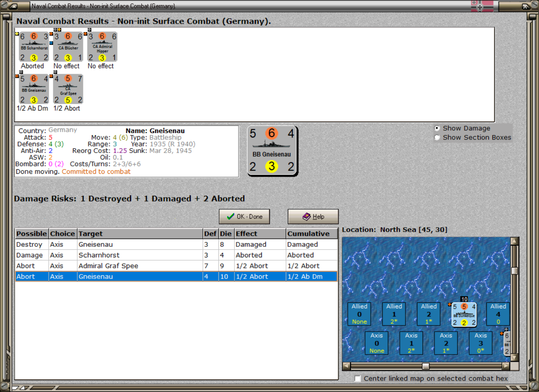Image resolution: width=539 pixels, height=392 pixels.
Task: Click the Effect column header
Action: (x=260, y=234)
